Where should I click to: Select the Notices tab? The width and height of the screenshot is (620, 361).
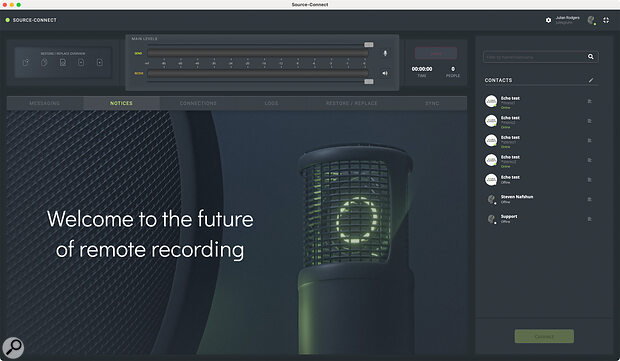(121, 103)
